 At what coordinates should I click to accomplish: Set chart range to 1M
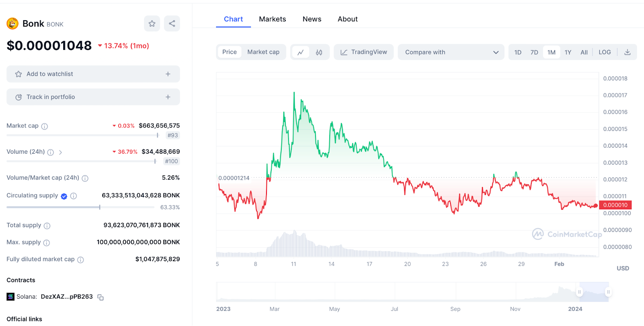coord(551,52)
